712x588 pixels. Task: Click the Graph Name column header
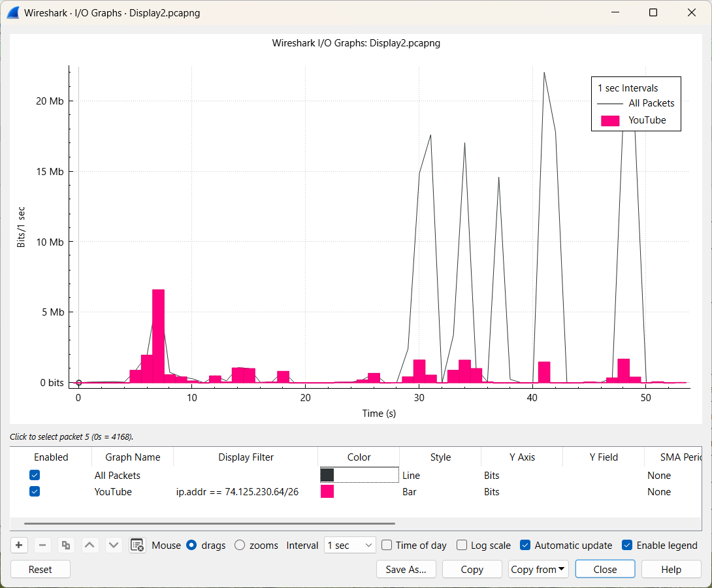click(133, 457)
